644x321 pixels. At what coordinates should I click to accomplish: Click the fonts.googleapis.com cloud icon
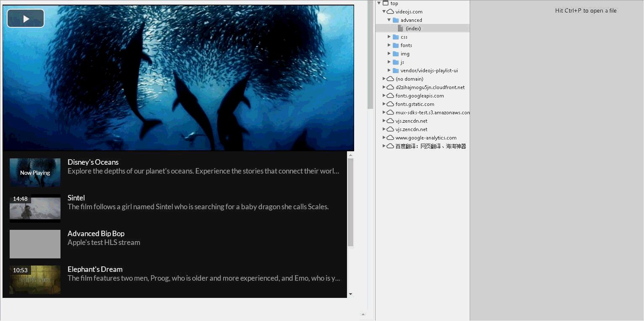390,96
